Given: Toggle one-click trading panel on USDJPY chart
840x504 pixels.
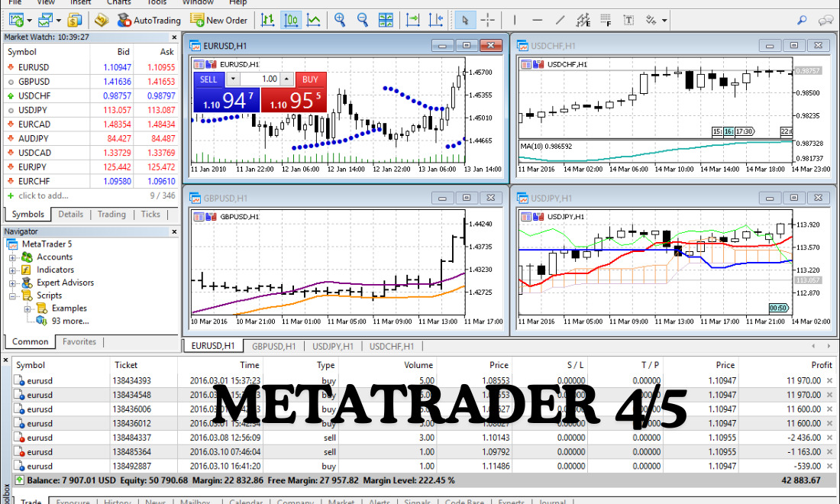Looking at the screenshot, I should (x=526, y=216).
